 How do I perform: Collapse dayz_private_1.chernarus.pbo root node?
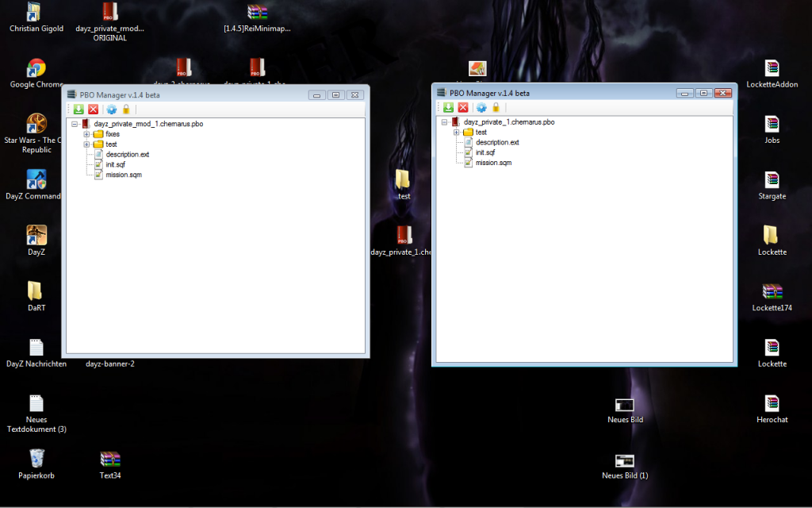pyautogui.click(x=444, y=122)
